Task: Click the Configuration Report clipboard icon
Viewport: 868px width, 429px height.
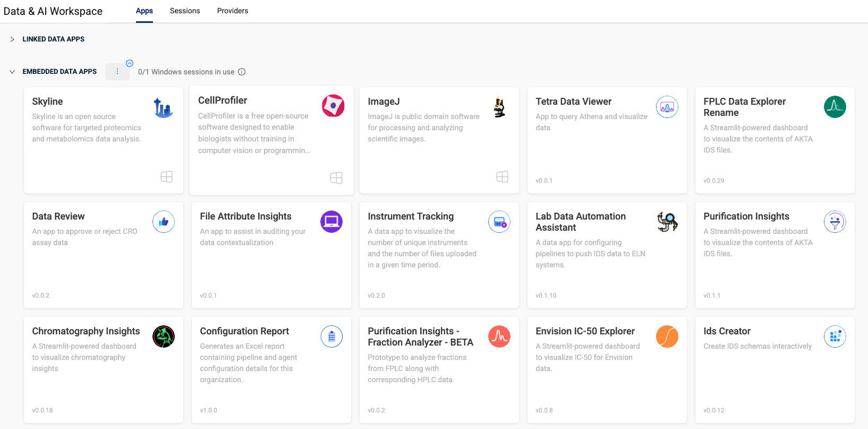Action: coord(331,337)
